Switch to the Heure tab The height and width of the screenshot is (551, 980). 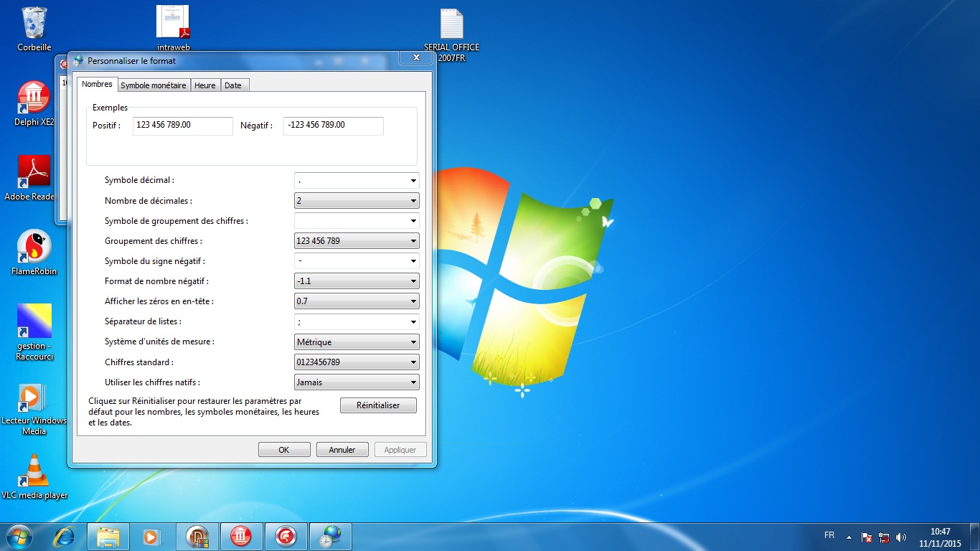click(205, 85)
